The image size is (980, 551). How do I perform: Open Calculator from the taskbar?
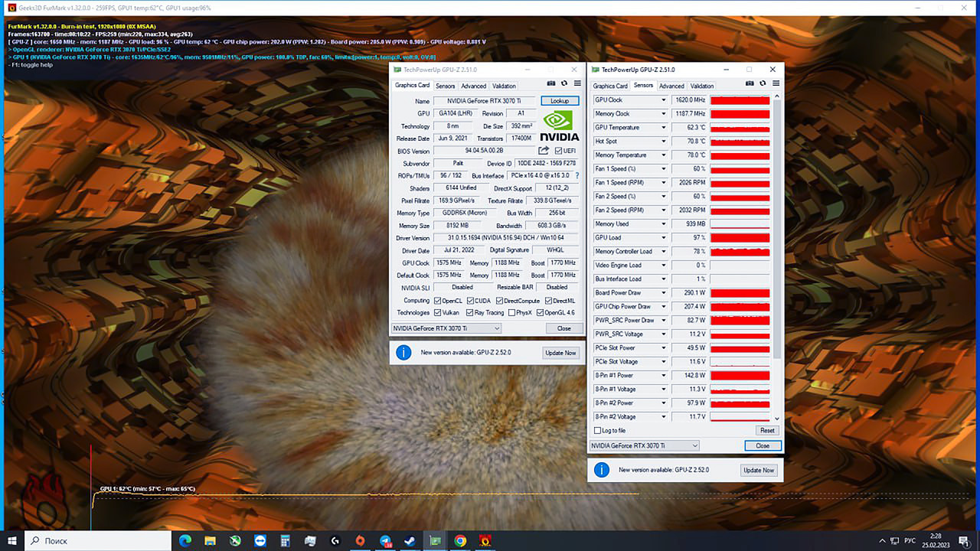point(285,540)
